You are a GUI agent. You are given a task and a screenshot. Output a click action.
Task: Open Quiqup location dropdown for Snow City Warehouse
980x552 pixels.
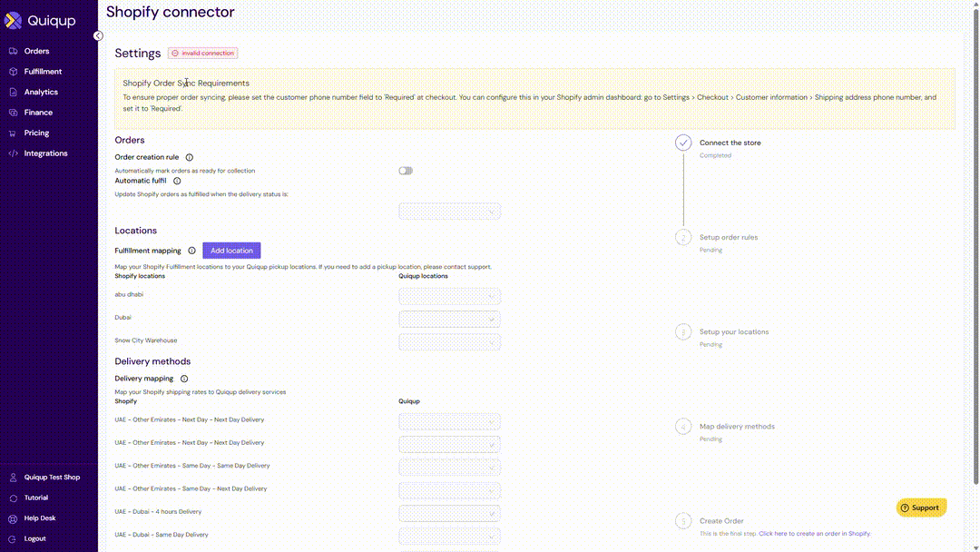[x=449, y=342]
